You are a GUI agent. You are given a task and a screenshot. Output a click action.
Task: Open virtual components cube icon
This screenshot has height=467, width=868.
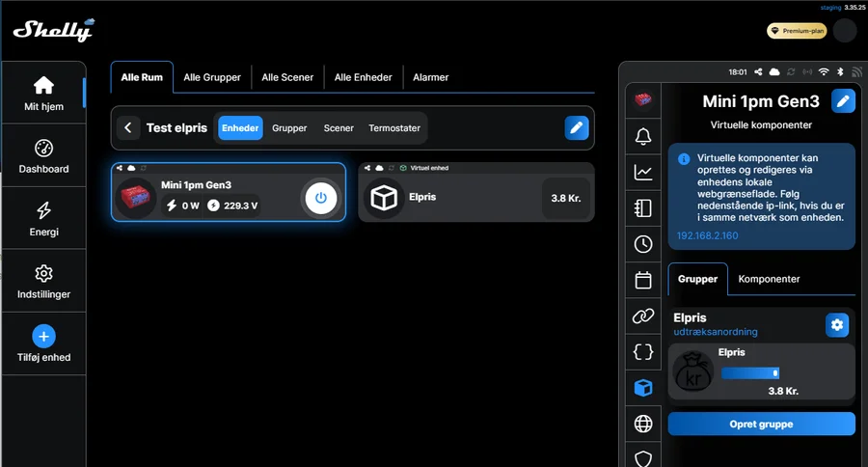pyautogui.click(x=642, y=388)
